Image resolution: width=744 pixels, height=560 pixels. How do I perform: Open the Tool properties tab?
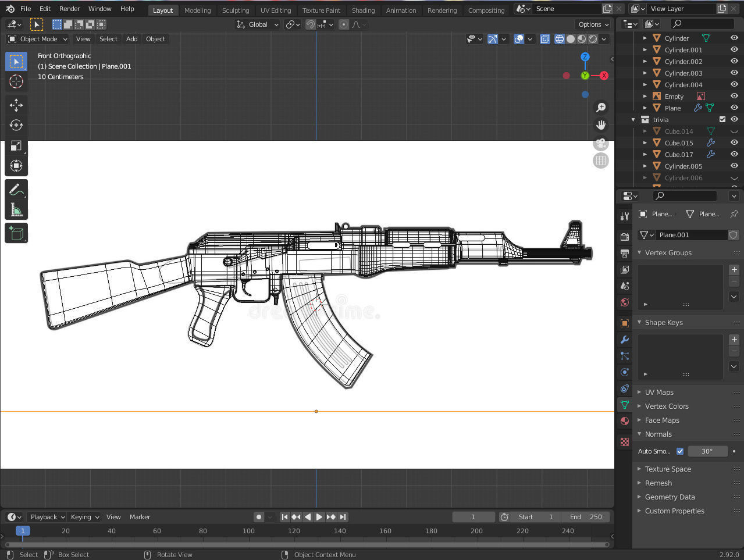[x=625, y=216]
